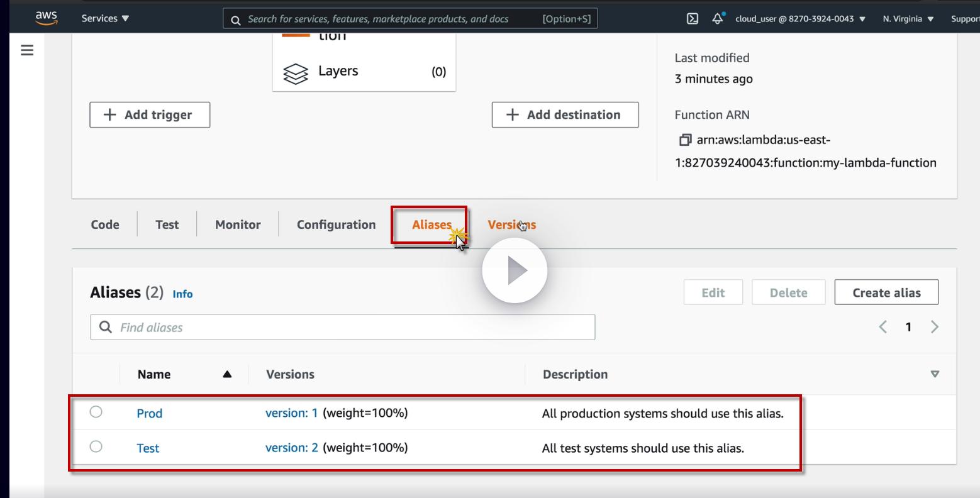Launch the CloudShell terminal icon
The image size is (980, 498).
tap(692, 19)
